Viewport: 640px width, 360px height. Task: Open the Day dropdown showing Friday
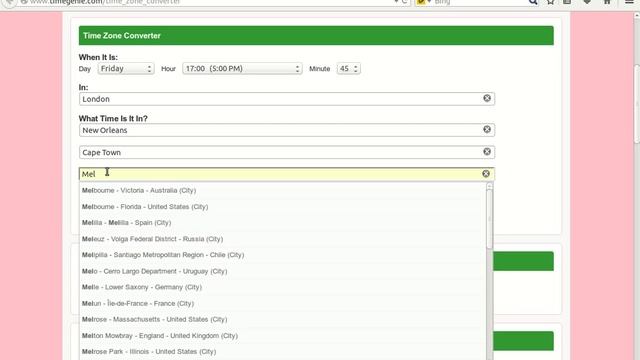(126, 69)
